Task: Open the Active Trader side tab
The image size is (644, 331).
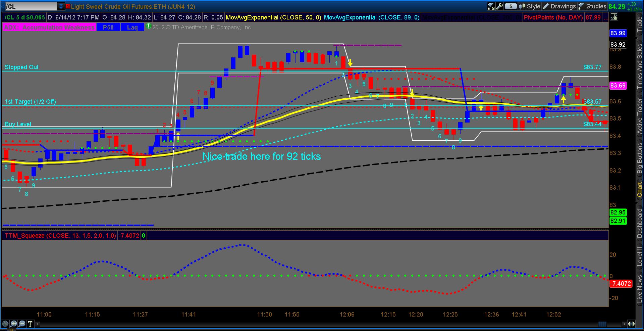Action: coord(640,117)
